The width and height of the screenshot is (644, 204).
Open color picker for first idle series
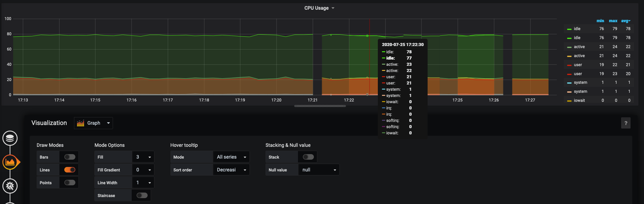tap(569, 29)
